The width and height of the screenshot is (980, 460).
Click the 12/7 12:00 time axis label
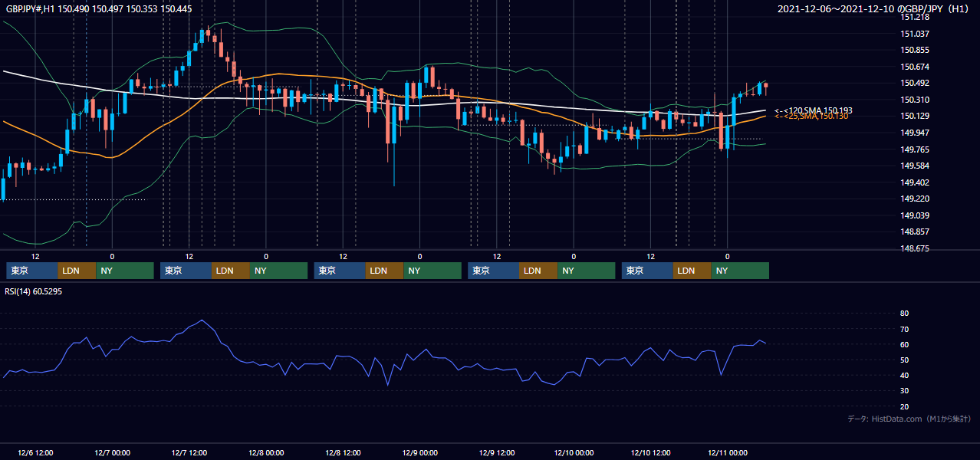189,452
